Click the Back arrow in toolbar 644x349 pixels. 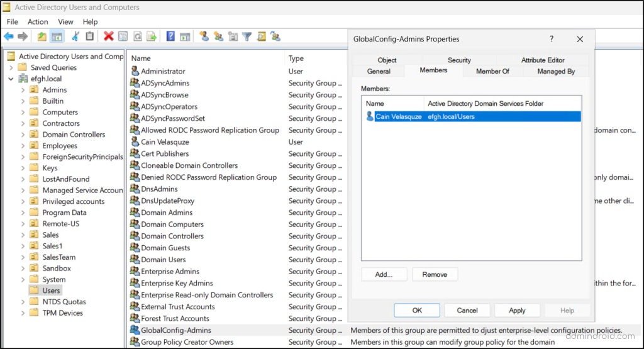point(9,36)
